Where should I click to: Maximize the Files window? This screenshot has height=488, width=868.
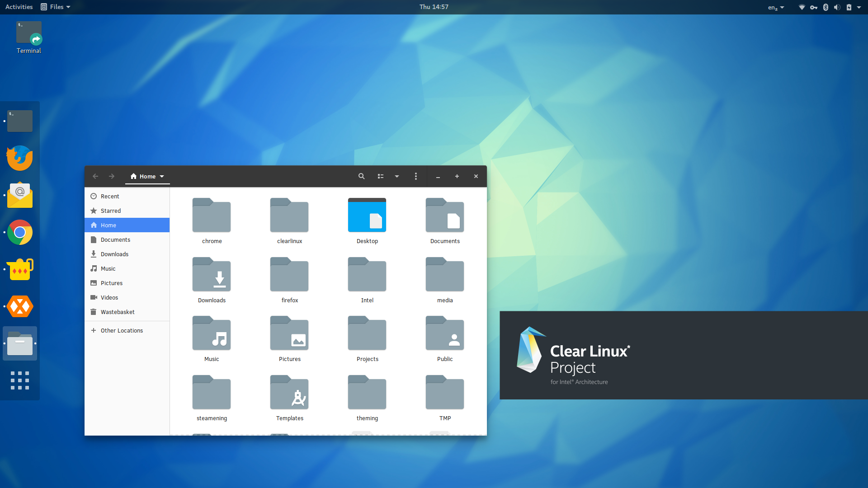pos(457,176)
